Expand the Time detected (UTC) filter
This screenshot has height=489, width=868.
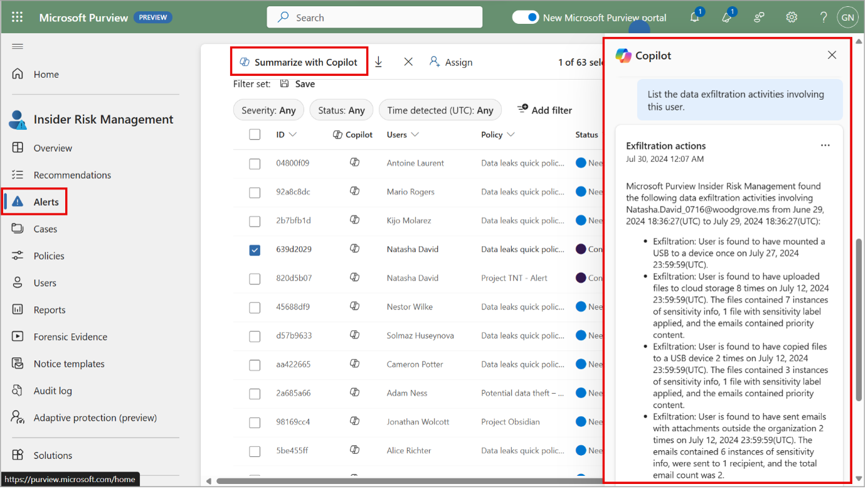pyautogui.click(x=440, y=110)
